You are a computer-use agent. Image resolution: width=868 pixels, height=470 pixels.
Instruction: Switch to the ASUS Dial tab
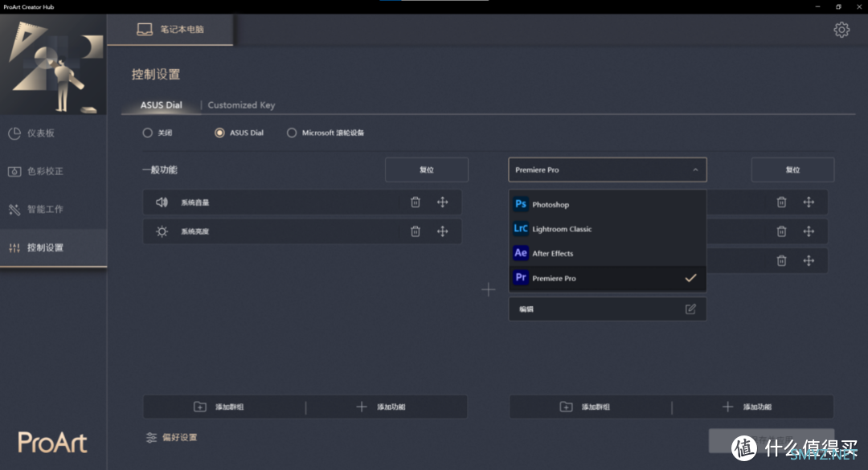click(161, 104)
